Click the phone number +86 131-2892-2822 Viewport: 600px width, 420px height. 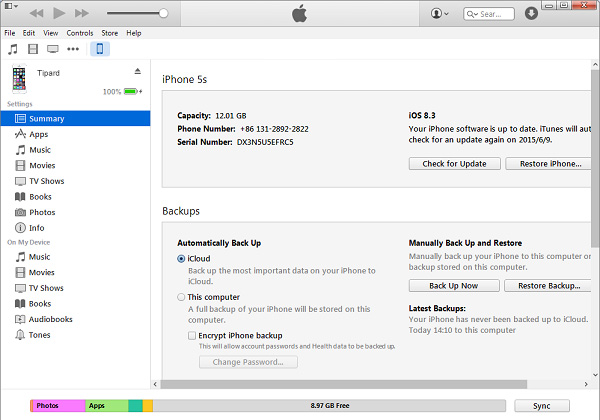pos(274,129)
